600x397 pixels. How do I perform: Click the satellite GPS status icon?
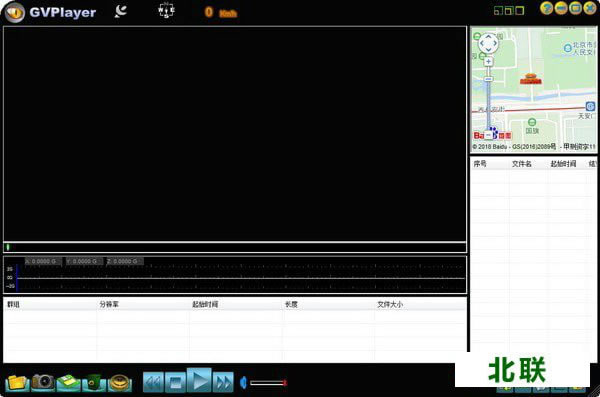coord(121,11)
